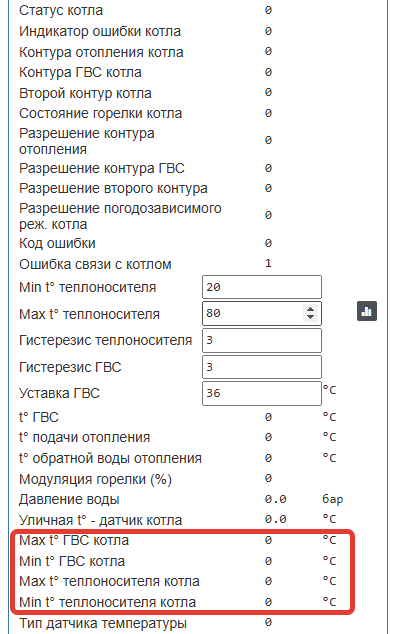Click the Уличная t° - датчик котла value
This screenshot has width=394, height=634.
tap(275, 519)
